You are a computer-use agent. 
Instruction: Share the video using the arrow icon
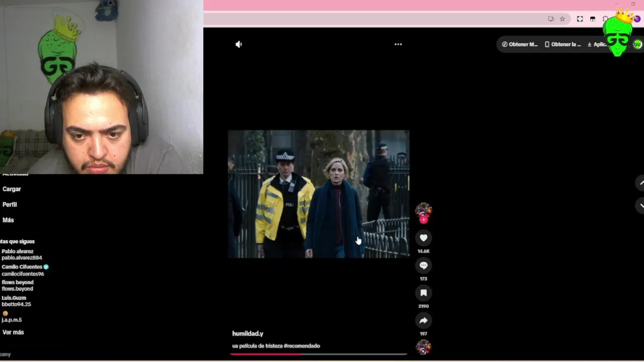(424, 320)
